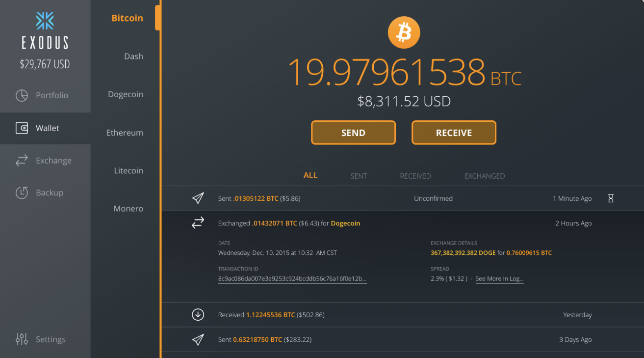Select Dash in the asset list
Screen dimensions: 644x358
[133, 56]
